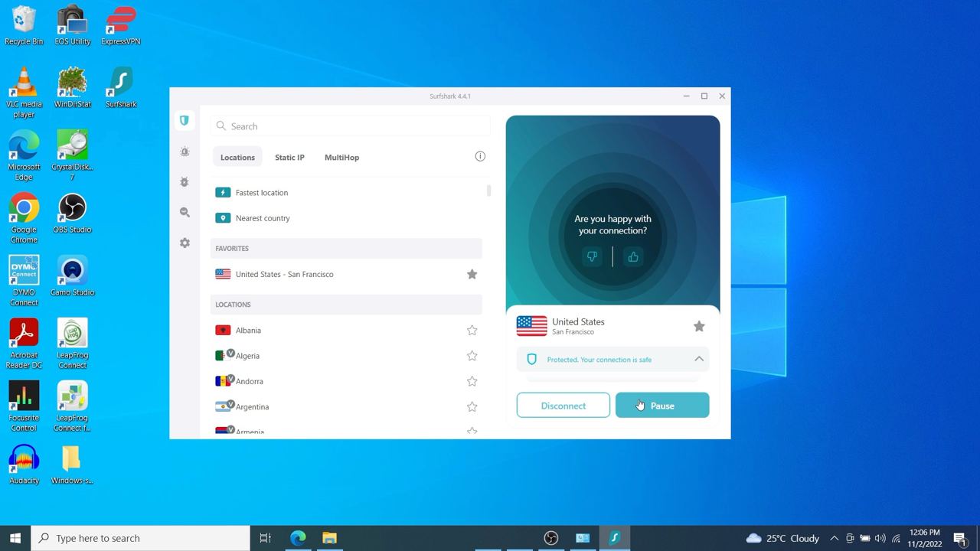Click the OBS Studio desktop icon

73,214
